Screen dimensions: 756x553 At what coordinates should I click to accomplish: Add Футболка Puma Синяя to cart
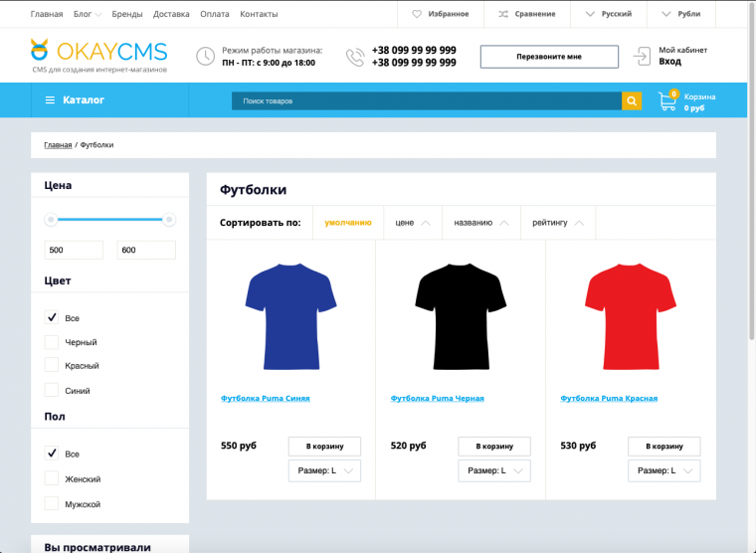(324, 447)
